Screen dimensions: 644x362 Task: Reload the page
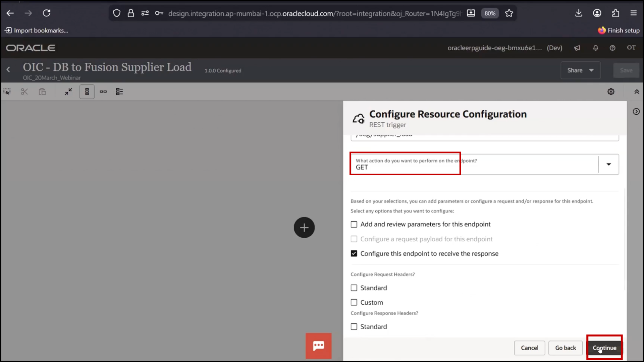[x=47, y=13]
